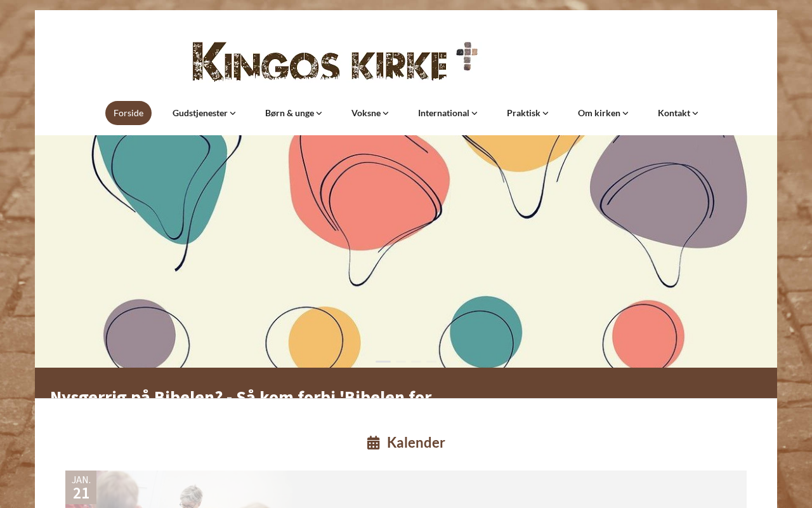
Task: Open the Forside menu item
Action: tap(128, 113)
